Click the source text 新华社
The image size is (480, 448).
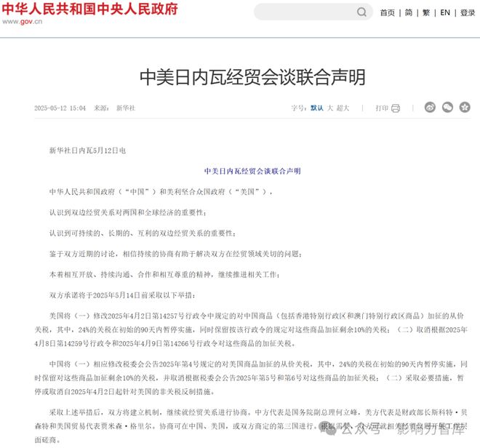[126, 108]
